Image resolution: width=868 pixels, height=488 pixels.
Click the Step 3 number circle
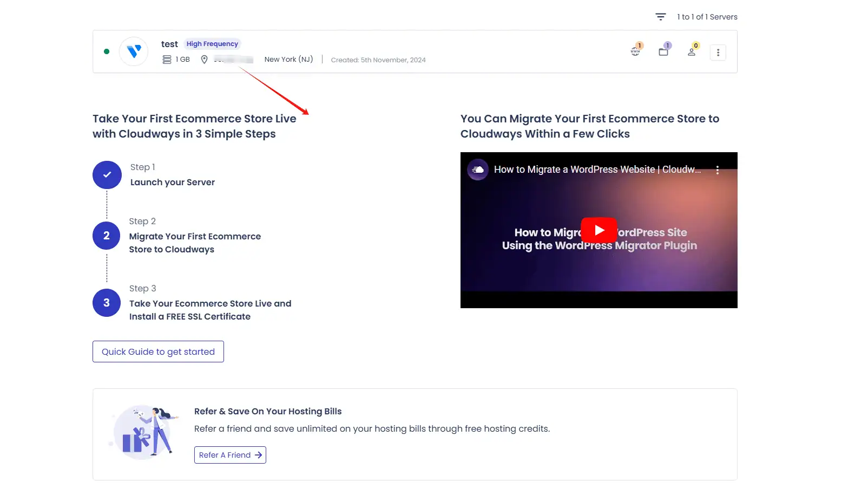point(107,303)
